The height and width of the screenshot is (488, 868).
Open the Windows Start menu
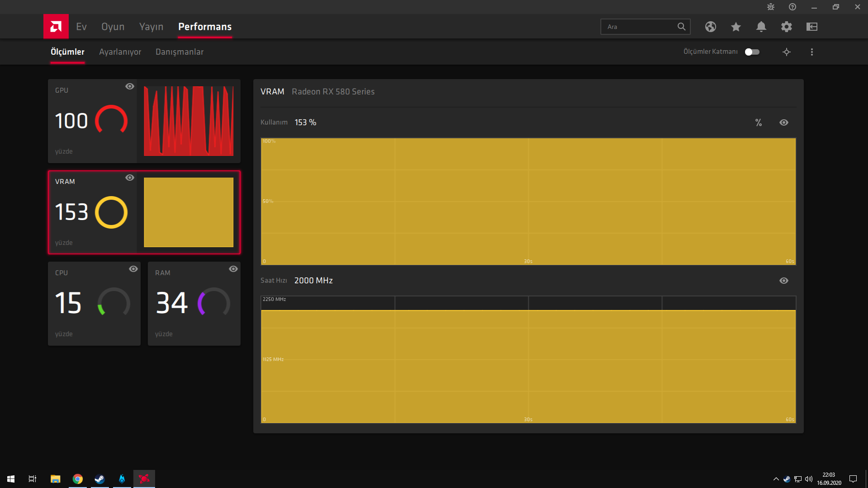click(11, 479)
